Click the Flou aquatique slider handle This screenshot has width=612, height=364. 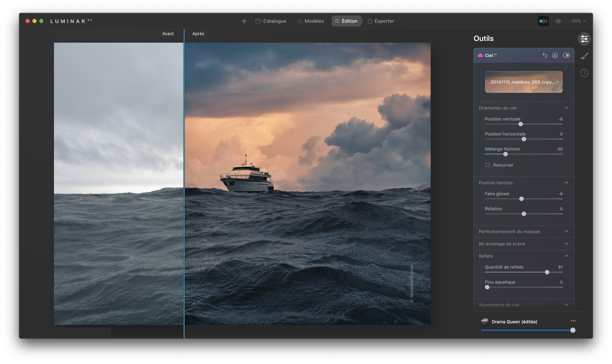[487, 287]
